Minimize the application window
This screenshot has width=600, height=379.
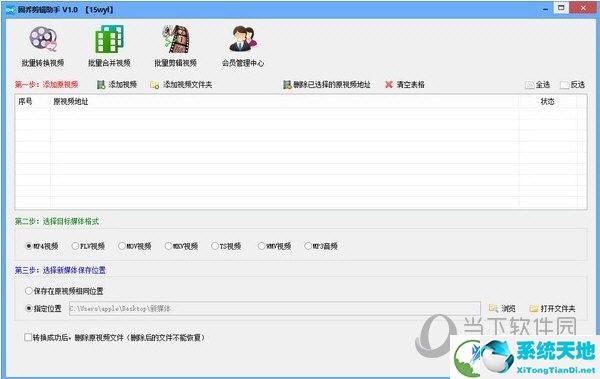(545, 8)
